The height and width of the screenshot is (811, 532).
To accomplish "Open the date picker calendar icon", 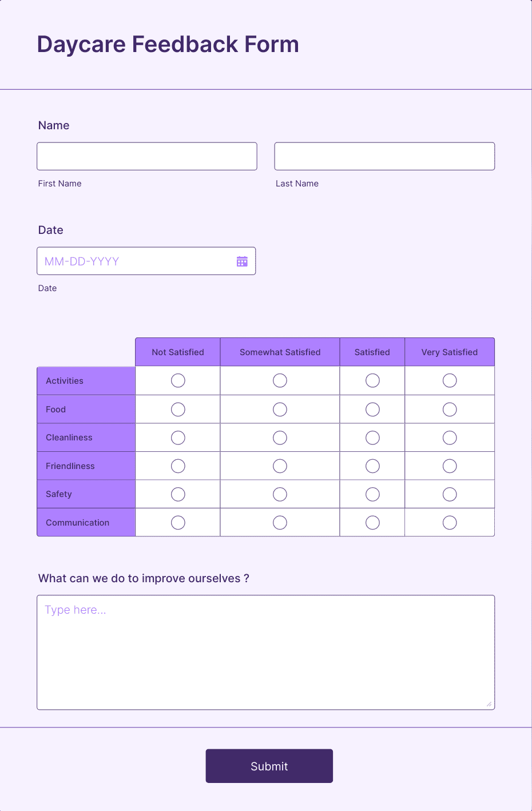I will (x=242, y=261).
